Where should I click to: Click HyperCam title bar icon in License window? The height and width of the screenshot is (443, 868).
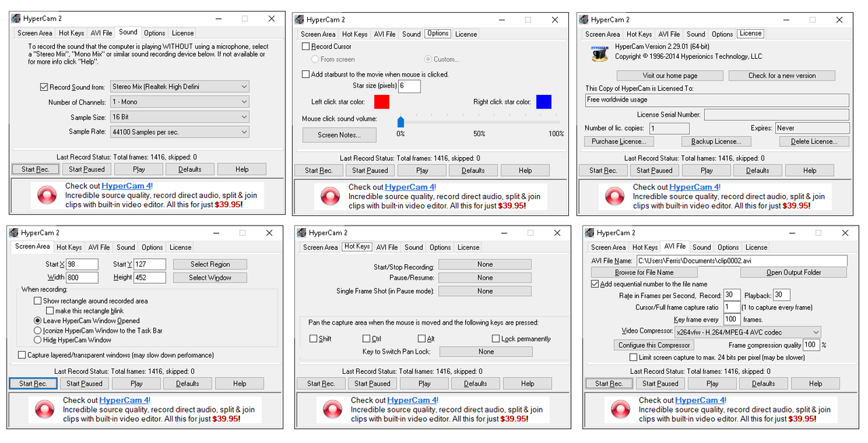(x=583, y=20)
